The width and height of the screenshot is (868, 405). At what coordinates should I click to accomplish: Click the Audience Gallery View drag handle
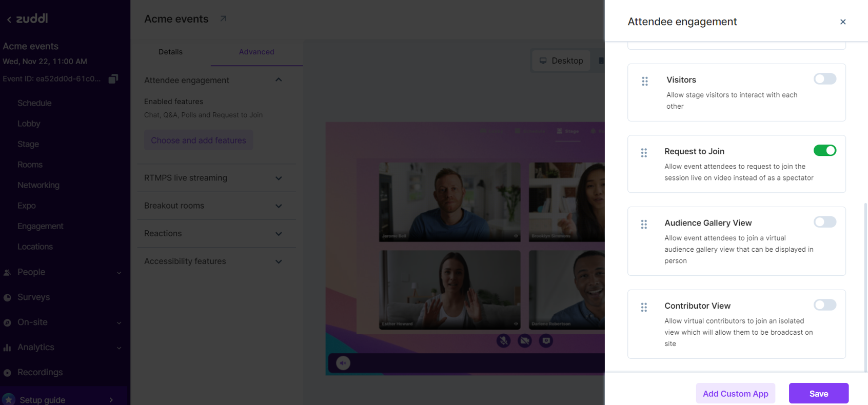pyautogui.click(x=644, y=225)
